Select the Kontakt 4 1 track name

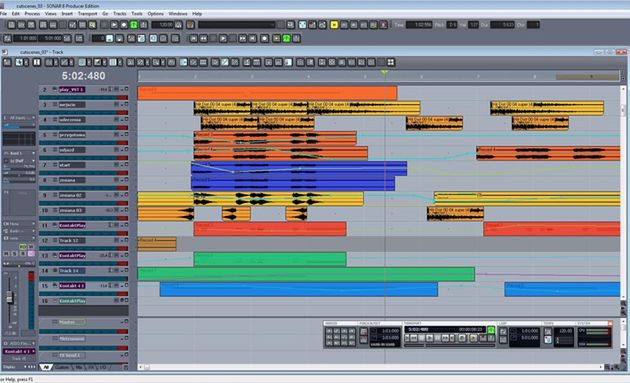(72, 286)
